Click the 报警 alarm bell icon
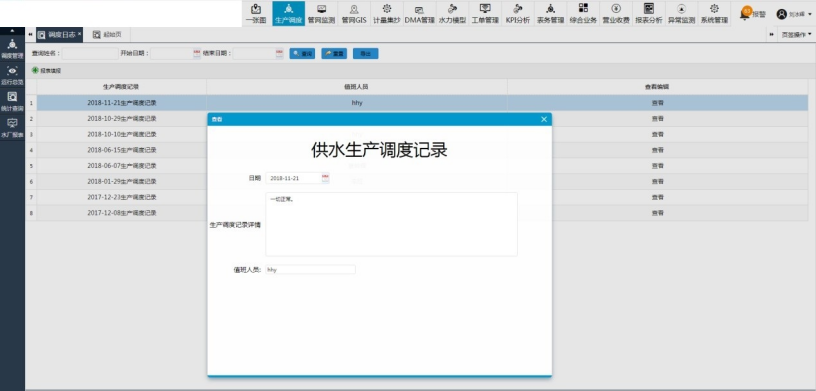The width and height of the screenshot is (816, 391). coord(745,14)
